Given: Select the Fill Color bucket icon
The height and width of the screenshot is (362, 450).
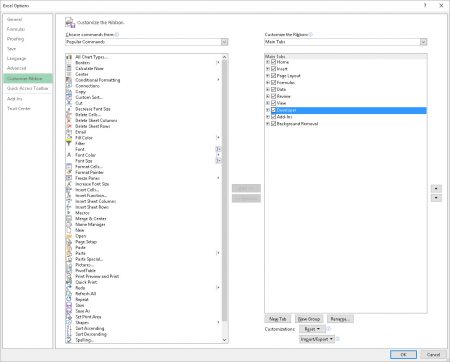Looking at the screenshot, I should point(69,138).
